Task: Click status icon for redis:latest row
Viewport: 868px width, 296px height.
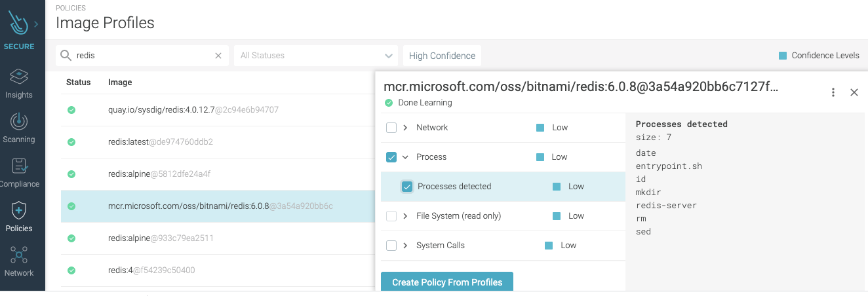Action: click(71, 142)
